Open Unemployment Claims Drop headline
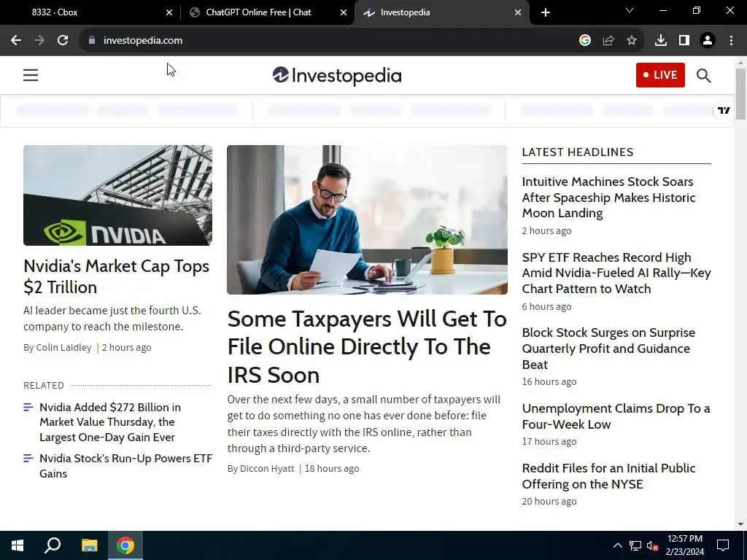The height and width of the screenshot is (560, 747). pos(616,416)
